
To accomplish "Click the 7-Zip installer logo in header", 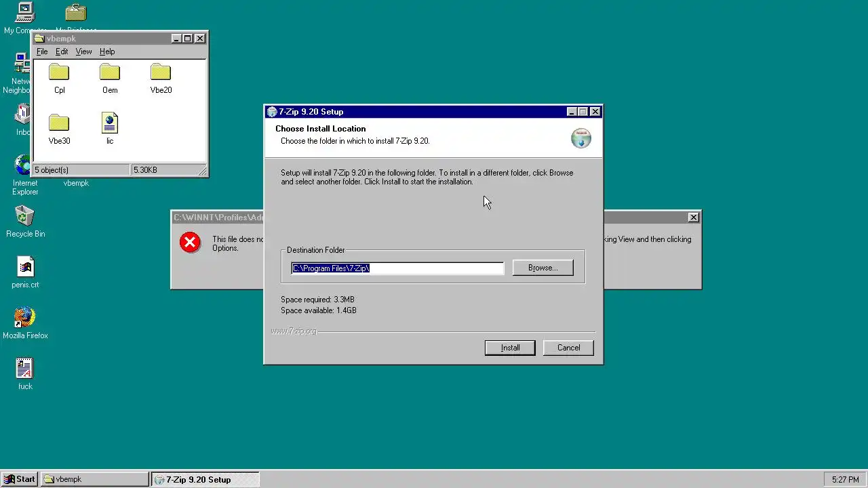I will [581, 138].
